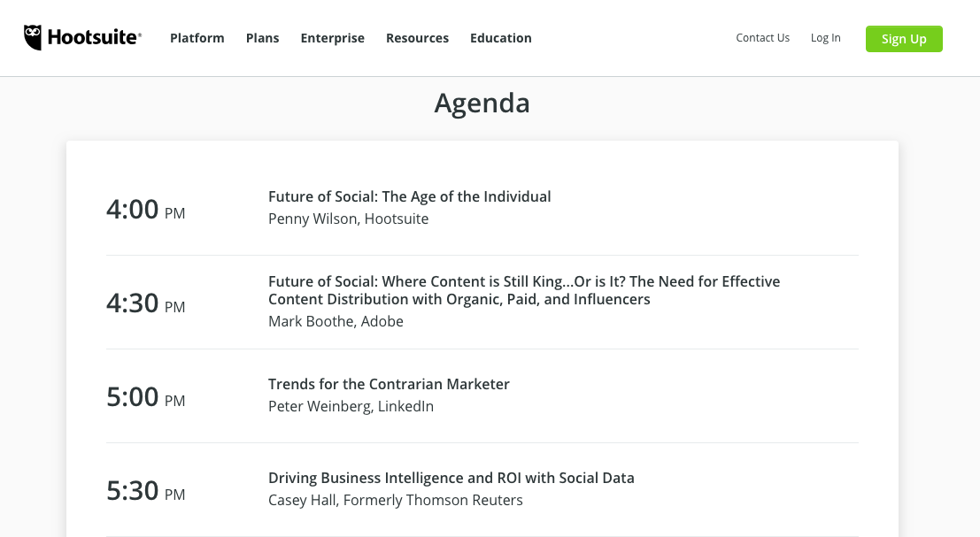
Task: Click the 'The Age of the Individual' session title
Action: 409,196
